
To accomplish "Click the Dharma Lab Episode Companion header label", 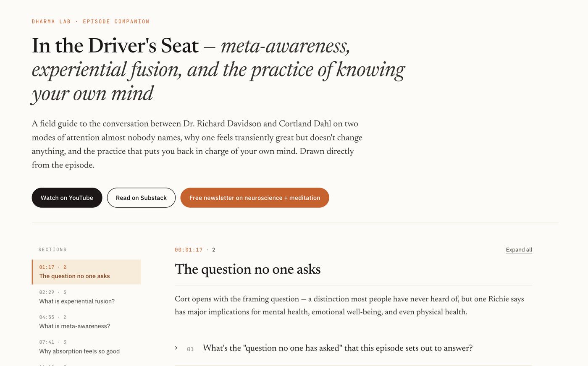I will click(91, 21).
